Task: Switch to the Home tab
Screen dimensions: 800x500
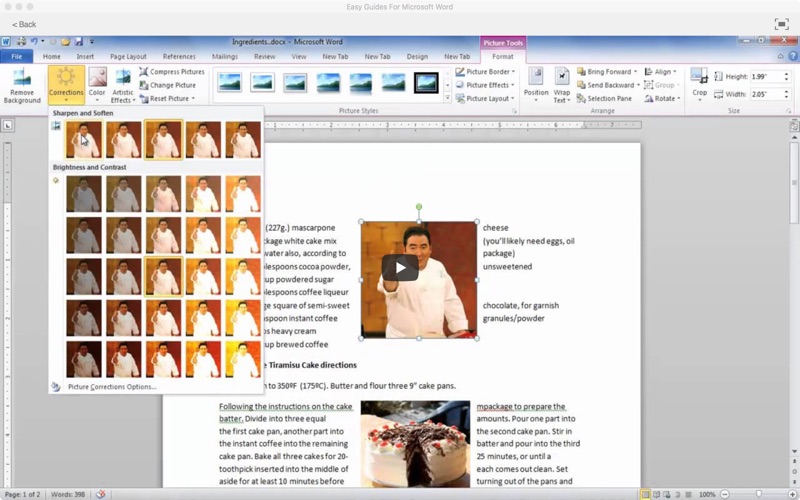Action: point(52,57)
